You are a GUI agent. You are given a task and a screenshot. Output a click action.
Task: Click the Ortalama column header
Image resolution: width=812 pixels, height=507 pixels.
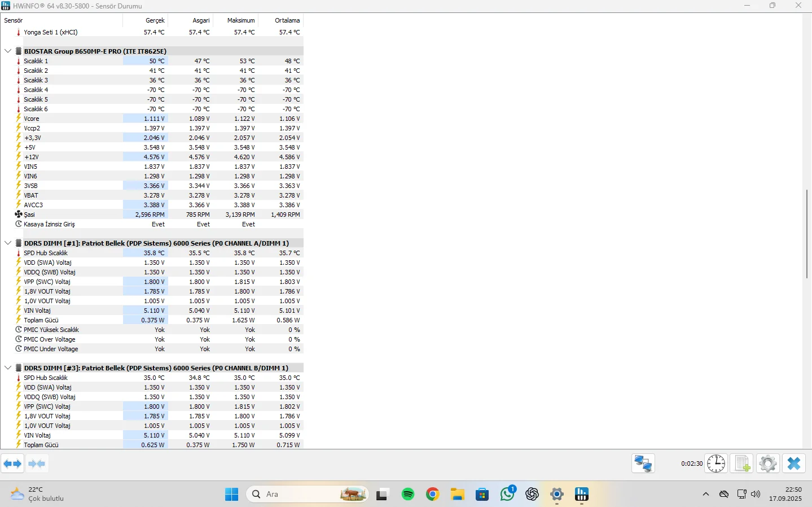coord(281,20)
